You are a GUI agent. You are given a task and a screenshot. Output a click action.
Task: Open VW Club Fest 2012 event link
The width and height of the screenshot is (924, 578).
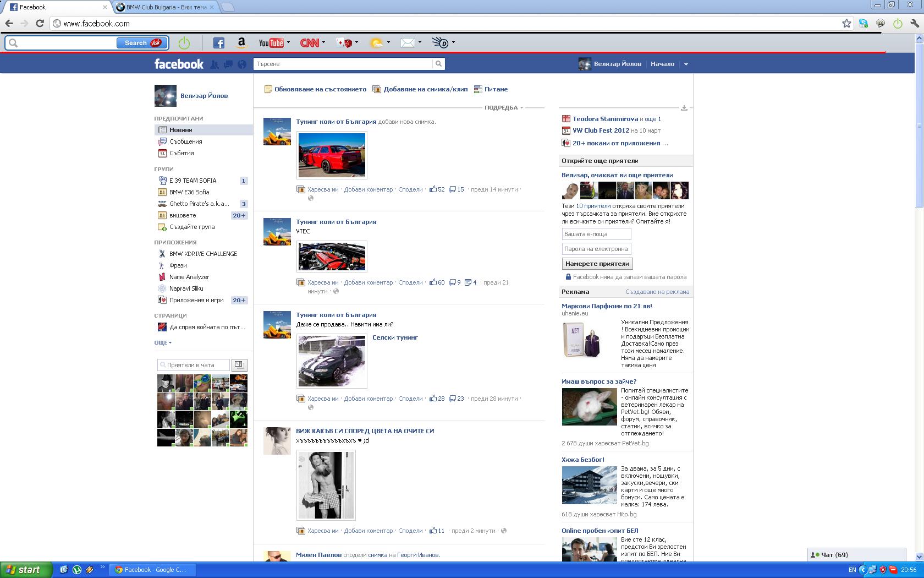pyautogui.click(x=601, y=130)
